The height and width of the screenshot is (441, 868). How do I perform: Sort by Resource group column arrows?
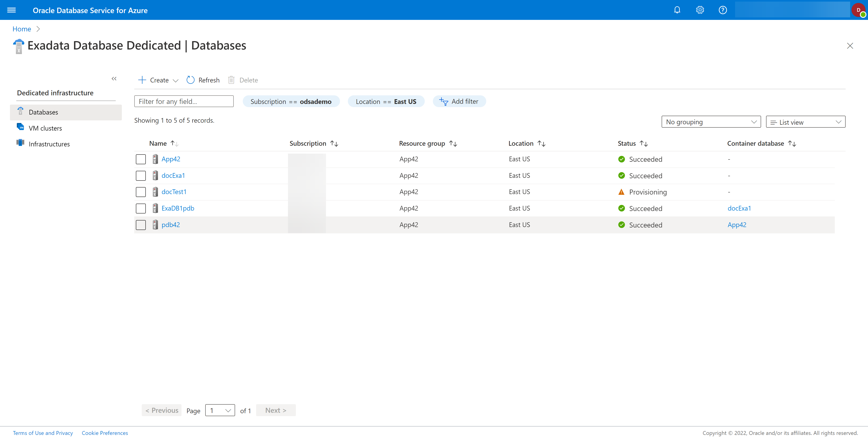pos(453,143)
